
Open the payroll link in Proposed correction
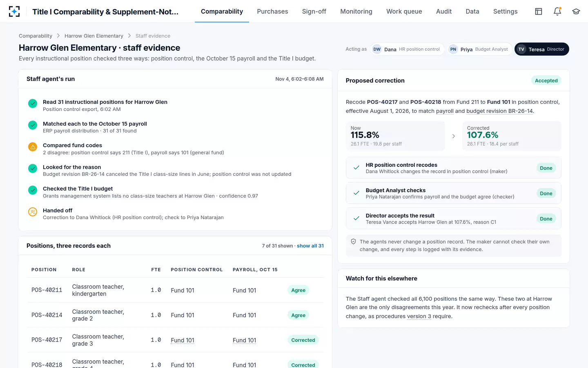click(445, 111)
